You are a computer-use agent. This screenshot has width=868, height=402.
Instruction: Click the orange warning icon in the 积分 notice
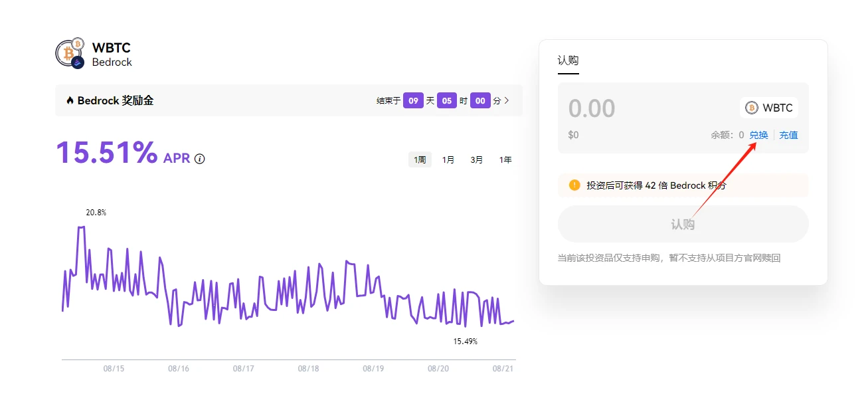point(575,185)
